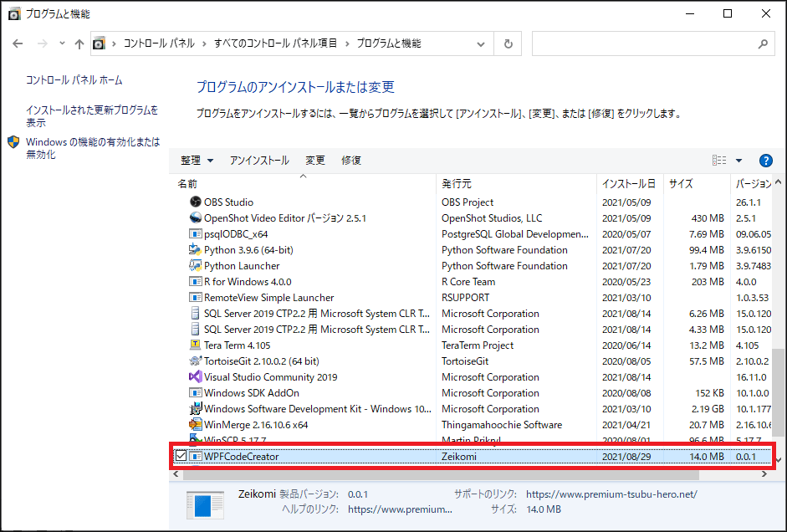Click the horizontal scrollbar left arrow

tap(176, 473)
